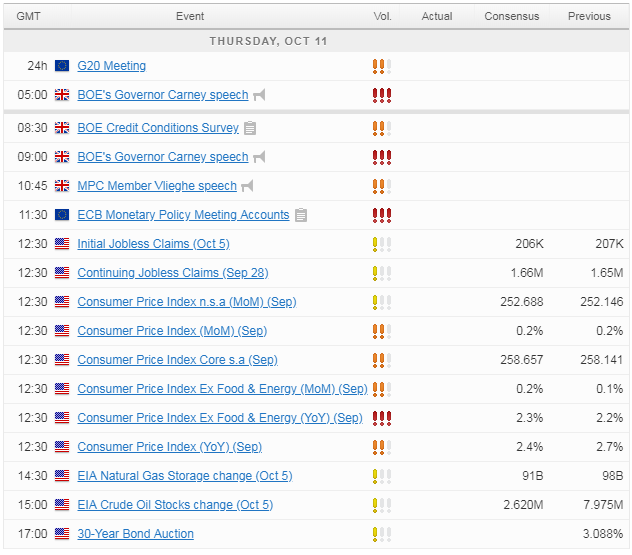Click EU flag on ECB Monetary Policy row
This screenshot has width=632, height=555.
click(62, 215)
